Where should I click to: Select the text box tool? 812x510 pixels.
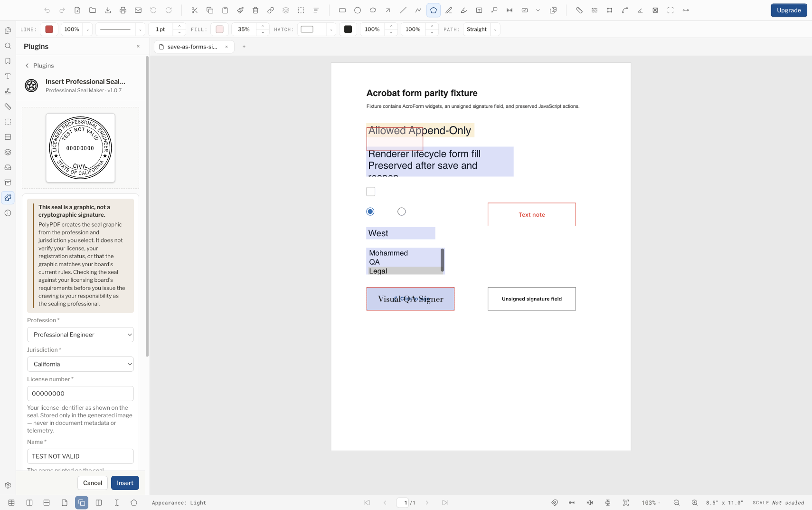tap(479, 10)
